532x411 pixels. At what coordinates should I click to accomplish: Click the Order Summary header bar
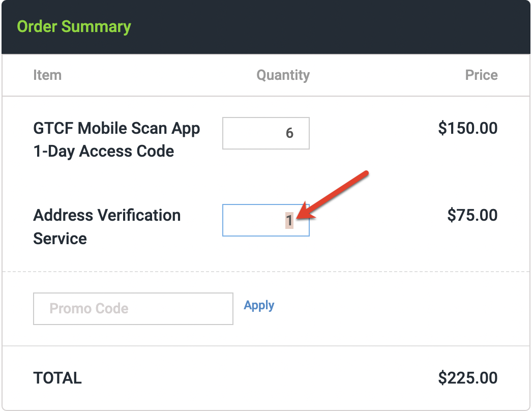[x=73, y=26]
